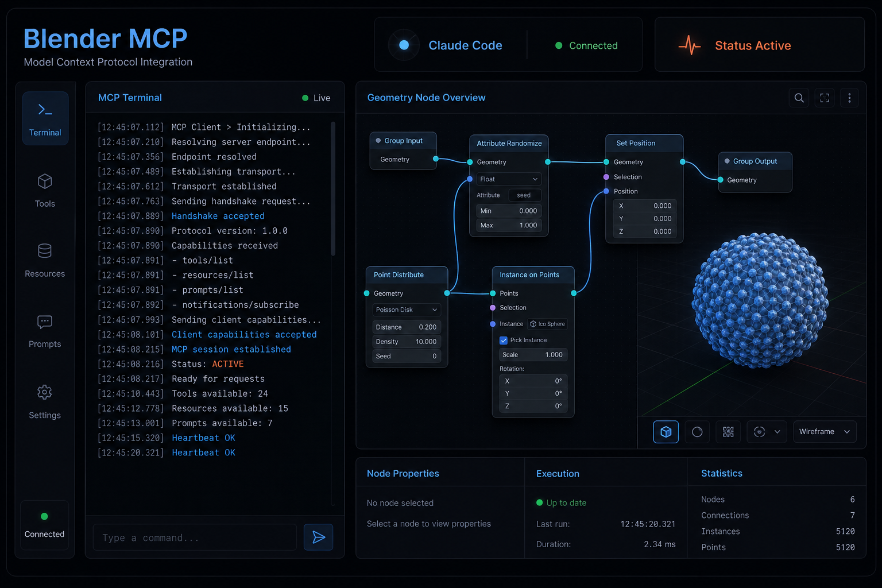Click output socket of Instance on Points node

tap(574, 293)
